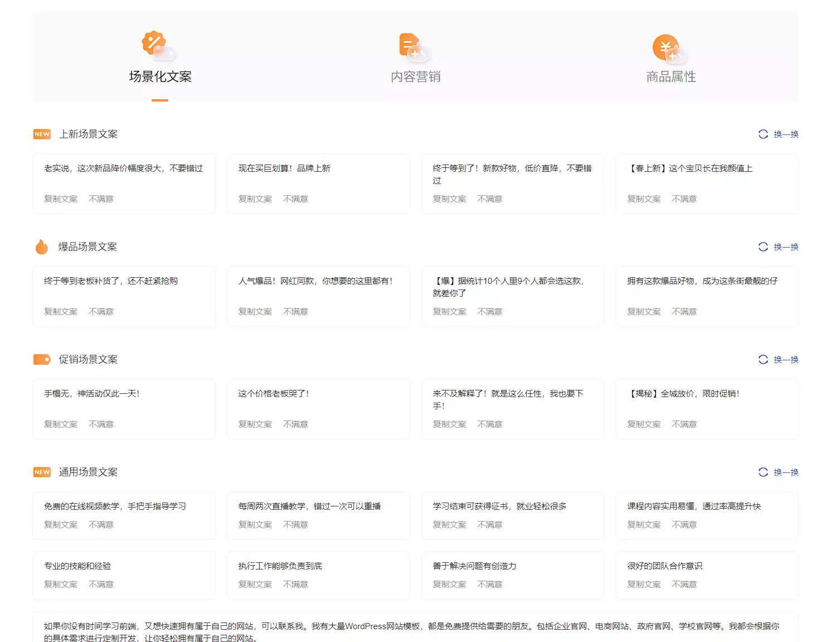The height and width of the screenshot is (642, 840).
Task: Open the 商品属性 tab
Action: (x=671, y=76)
